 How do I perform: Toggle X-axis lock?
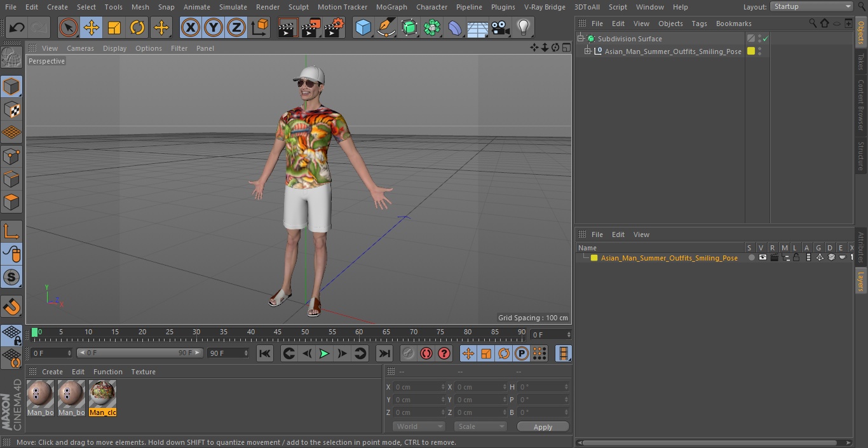click(191, 28)
